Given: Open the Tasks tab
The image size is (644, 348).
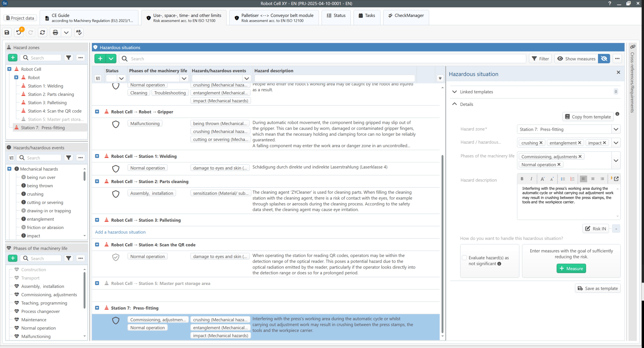Looking at the screenshot, I should (367, 16).
